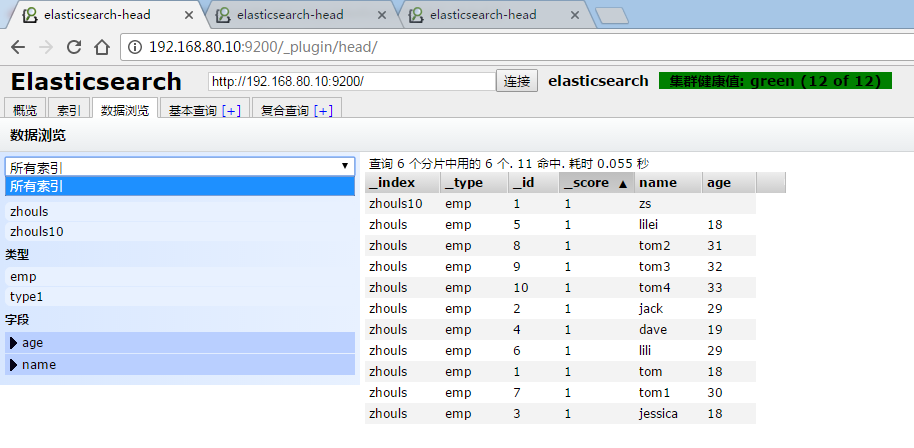Switch to the second elasticsearch-head tab
The height and width of the screenshot is (448, 914).
[x=300, y=15]
